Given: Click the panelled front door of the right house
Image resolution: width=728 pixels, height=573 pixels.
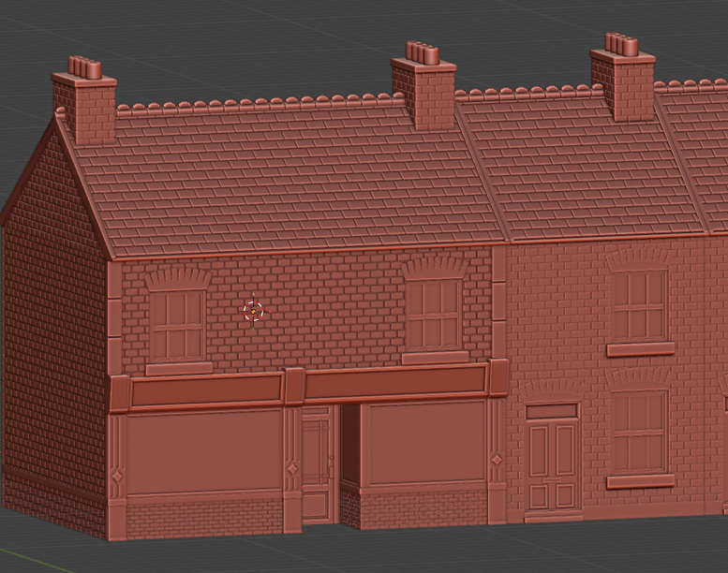Looking at the screenshot, I should point(552,464).
